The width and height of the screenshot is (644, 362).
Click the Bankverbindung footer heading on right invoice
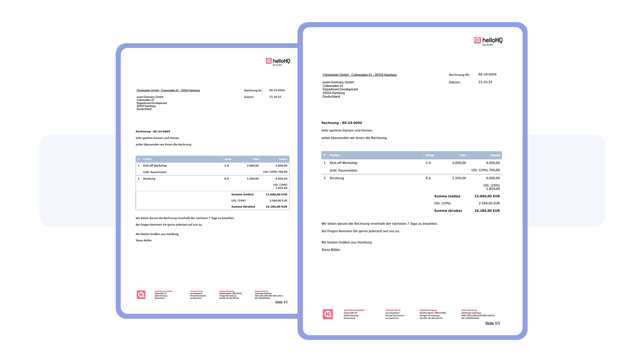[469, 310]
